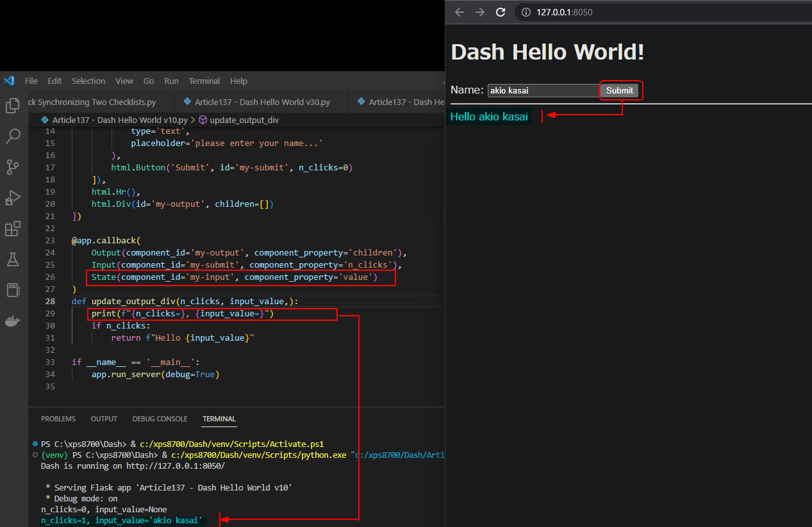The image size is (812, 527).
Task: Click line number 28 in the gutter
Action: tap(50, 301)
